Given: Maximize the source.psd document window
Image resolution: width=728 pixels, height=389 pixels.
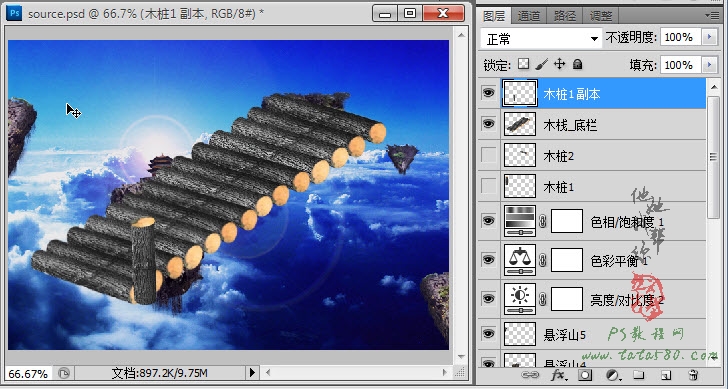Looking at the screenshot, I should (x=410, y=13).
